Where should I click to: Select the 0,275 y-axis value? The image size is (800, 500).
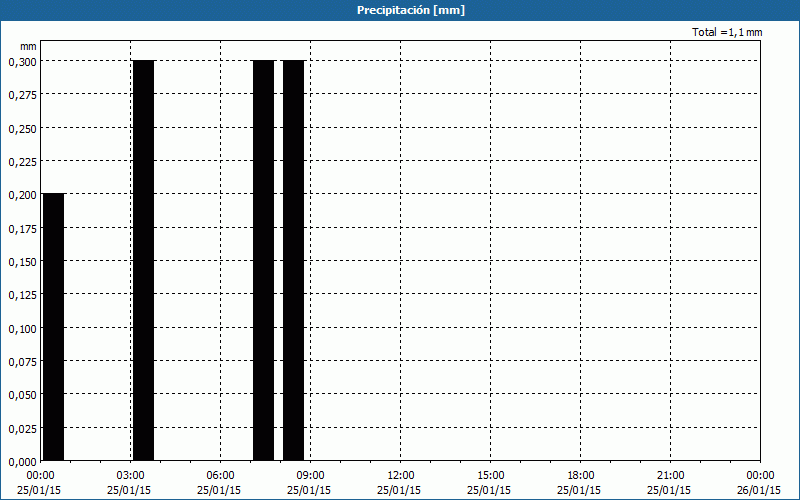coord(22,95)
